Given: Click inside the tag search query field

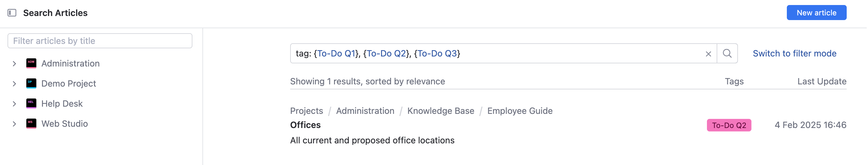Looking at the screenshot, I should [573, 53].
